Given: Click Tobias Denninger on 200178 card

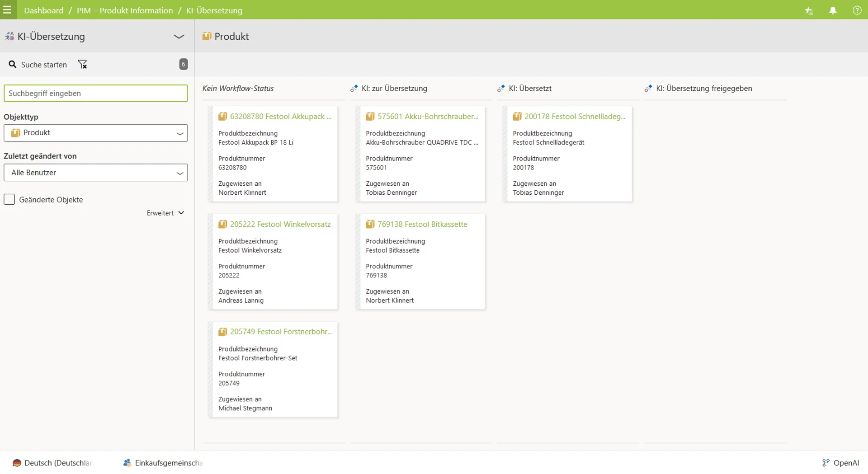Looking at the screenshot, I should click(538, 192).
